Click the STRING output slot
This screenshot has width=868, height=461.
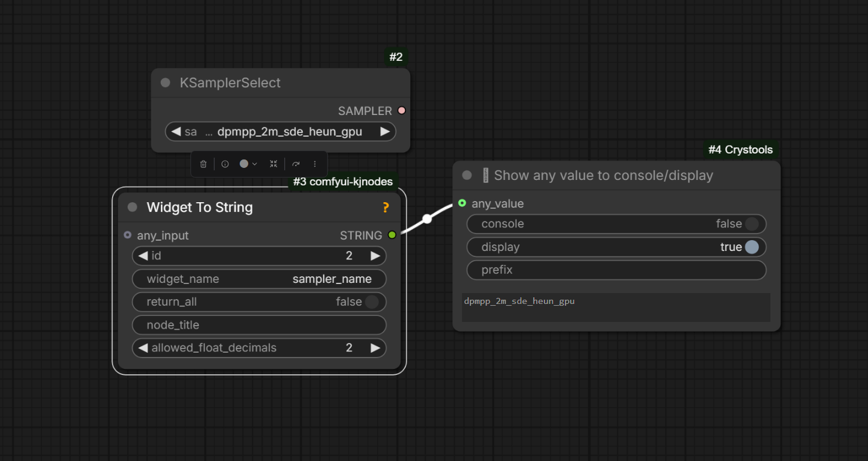pos(392,235)
